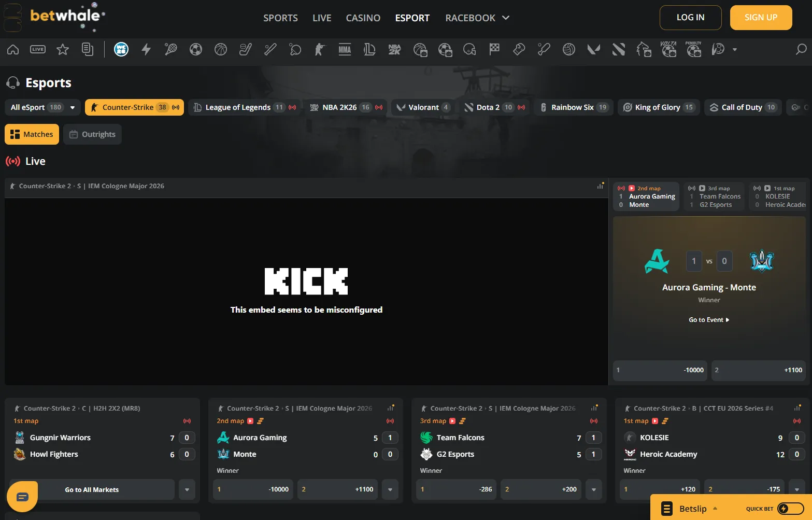Screen dimensions: 812x520
Task: Select the Call of Duty filter chip
Action: click(x=743, y=107)
